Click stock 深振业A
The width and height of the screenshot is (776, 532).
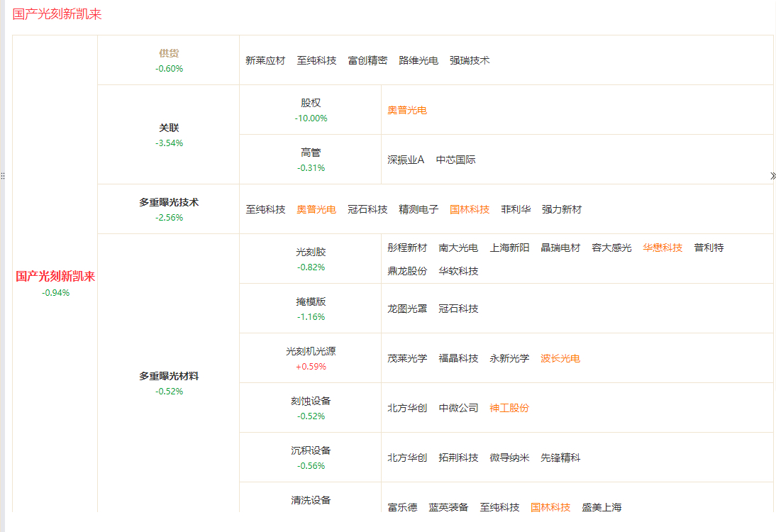[406, 160]
